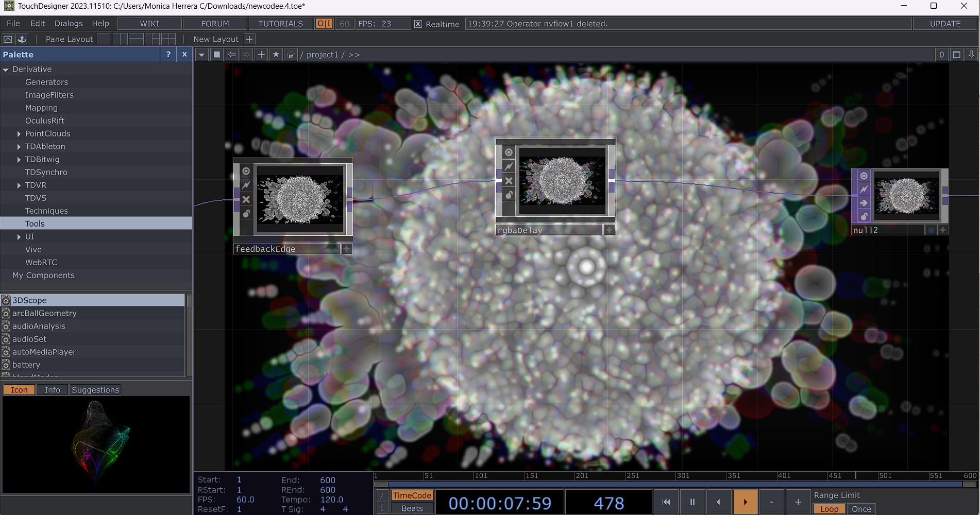980x515 pixels.
Task: Expand the TDAbleton folder
Action: click(x=19, y=147)
